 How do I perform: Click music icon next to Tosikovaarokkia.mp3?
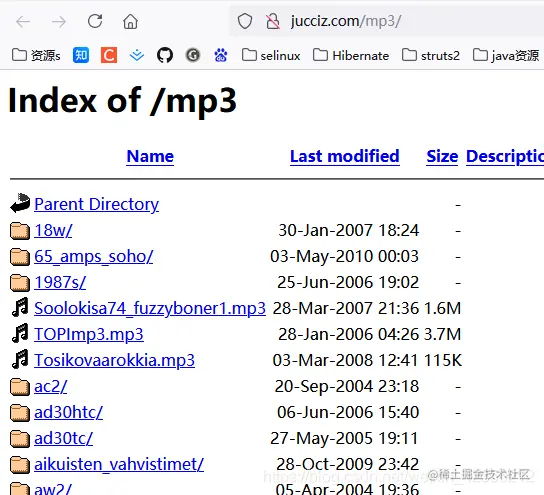pyautogui.click(x=20, y=360)
